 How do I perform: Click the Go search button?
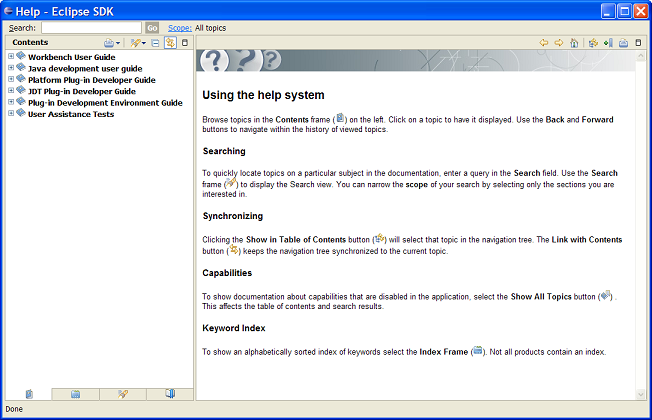point(152,28)
